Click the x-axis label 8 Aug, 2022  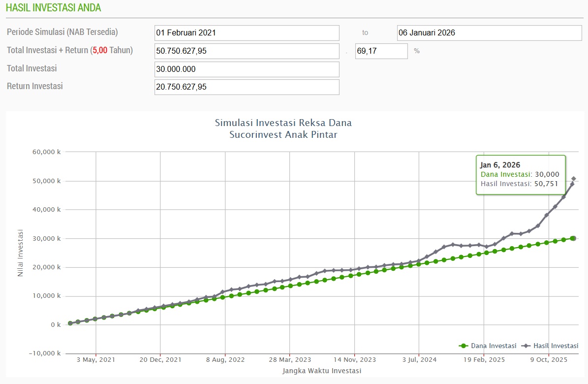pyautogui.click(x=225, y=359)
